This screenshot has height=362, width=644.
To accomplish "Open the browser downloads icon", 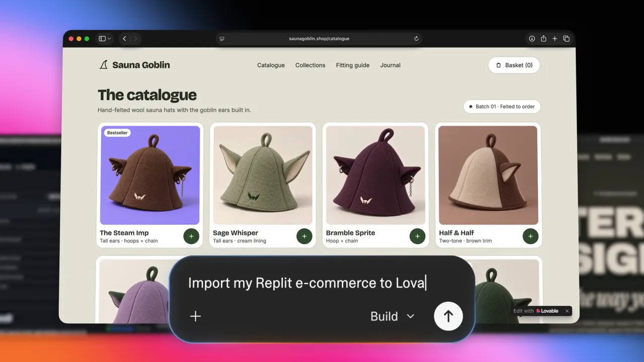I will 532,39.
